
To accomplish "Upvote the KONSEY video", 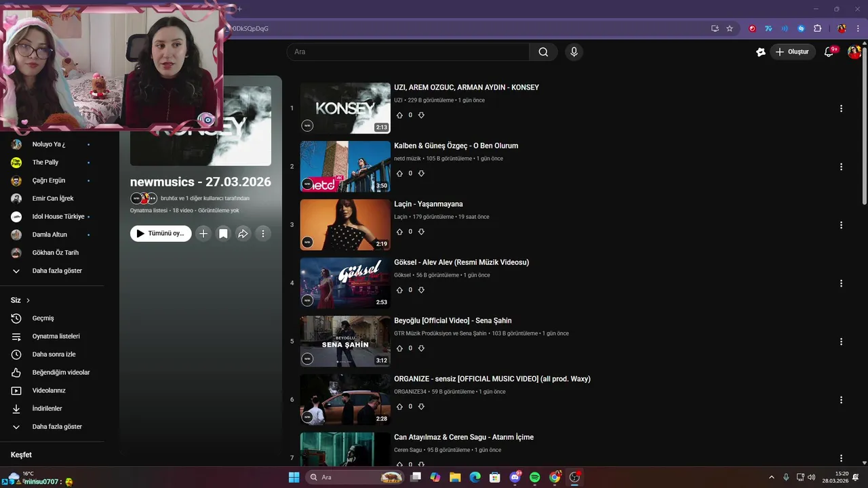I will coord(399,115).
